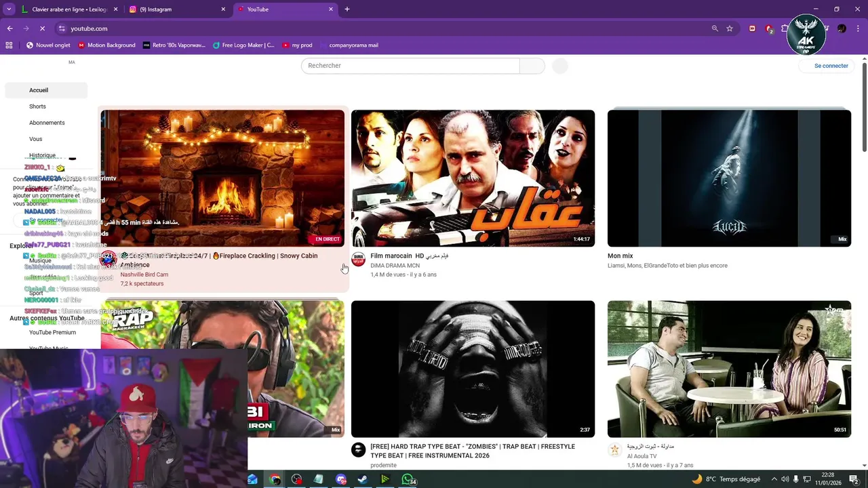Click the round voice search button
Viewport: 868px width, 488px height.
click(560, 66)
